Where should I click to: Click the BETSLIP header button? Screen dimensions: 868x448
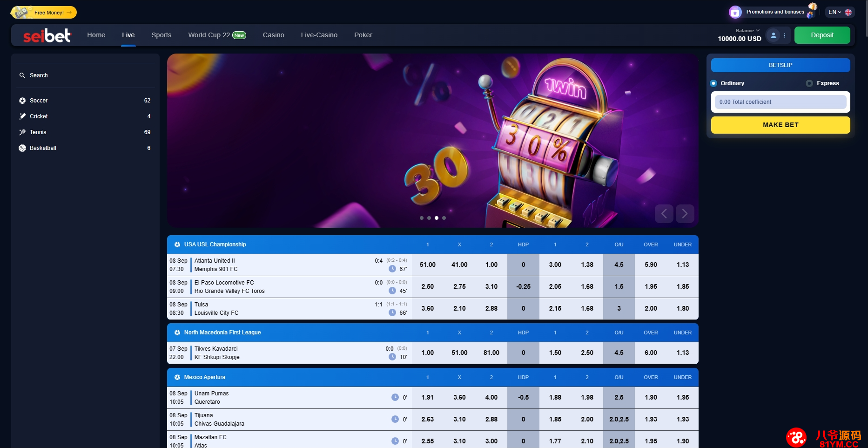pyautogui.click(x=781, y=65)
